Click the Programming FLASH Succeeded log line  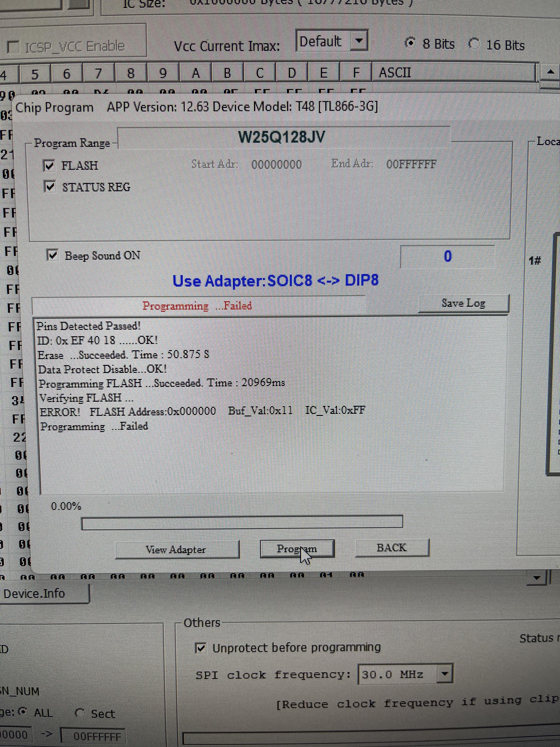[162, 383]
